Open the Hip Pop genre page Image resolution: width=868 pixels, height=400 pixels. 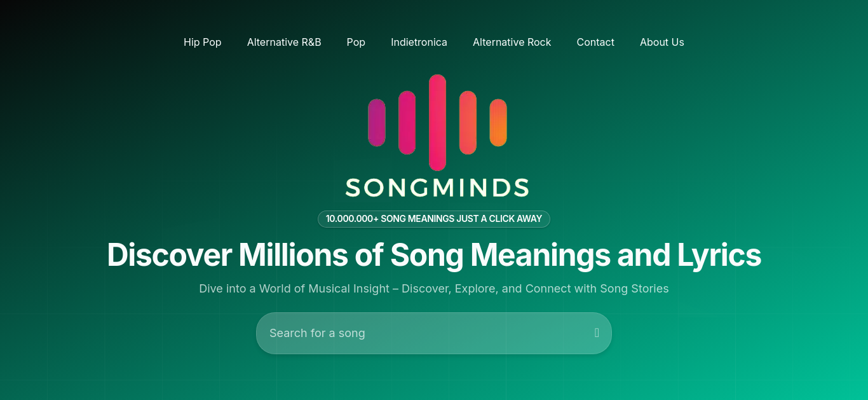[x=203, y=42]
